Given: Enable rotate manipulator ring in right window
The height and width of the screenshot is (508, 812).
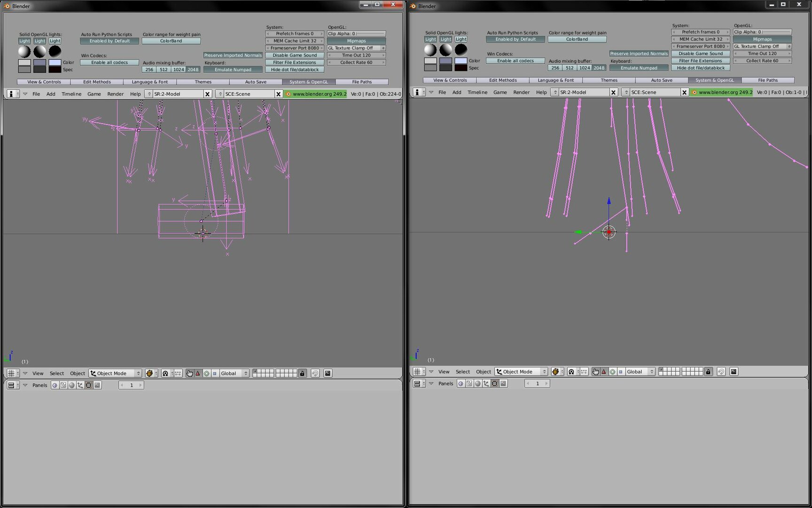Looking at the screenshot, I should click(x=612, y=372).
